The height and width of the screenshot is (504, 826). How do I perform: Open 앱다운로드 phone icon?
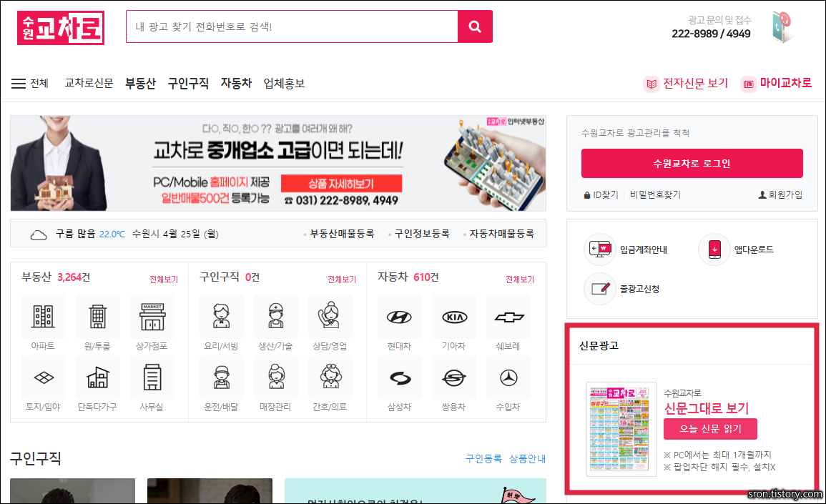pyautogui.click(x=714, y=249)
